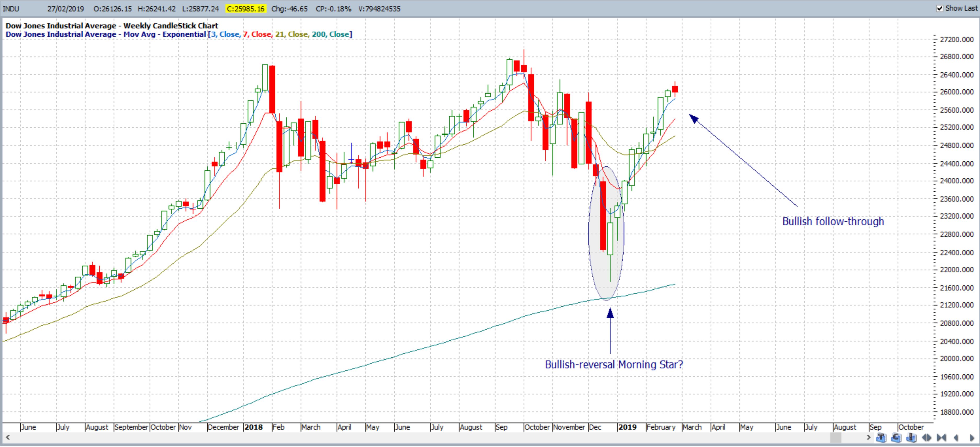This screenshot has height=447, width=980.
Task: Click the change value Chg:-46.65
Action: [x=290, y=9]
